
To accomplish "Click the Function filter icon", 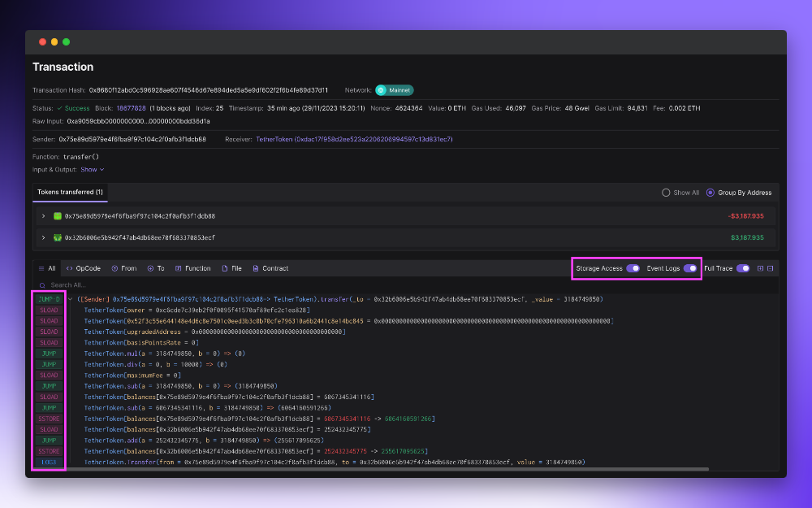I will pyautogui.click(x=180, y=268).
